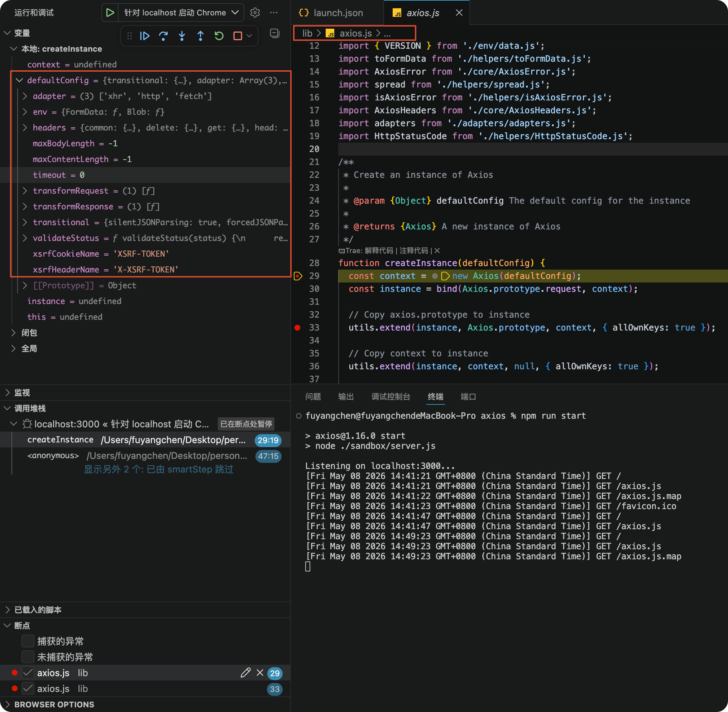Close the axios.js editor tab
728x712 pixels.
459,13
